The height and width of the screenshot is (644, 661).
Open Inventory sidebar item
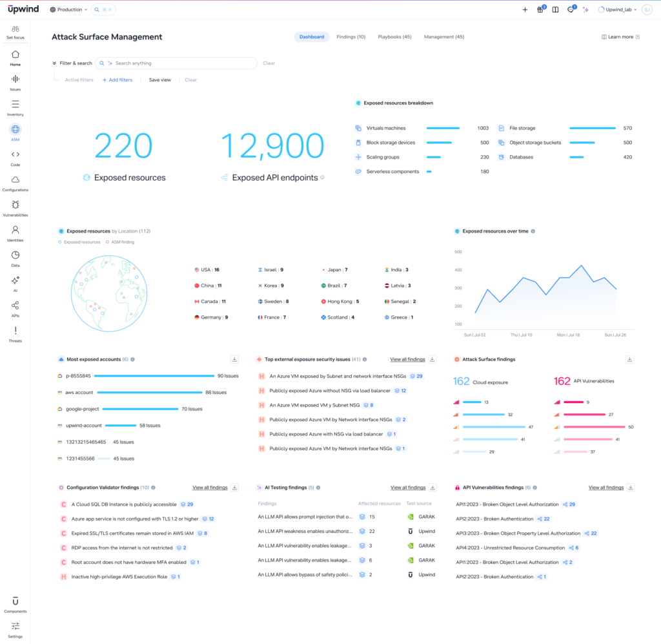15,108
